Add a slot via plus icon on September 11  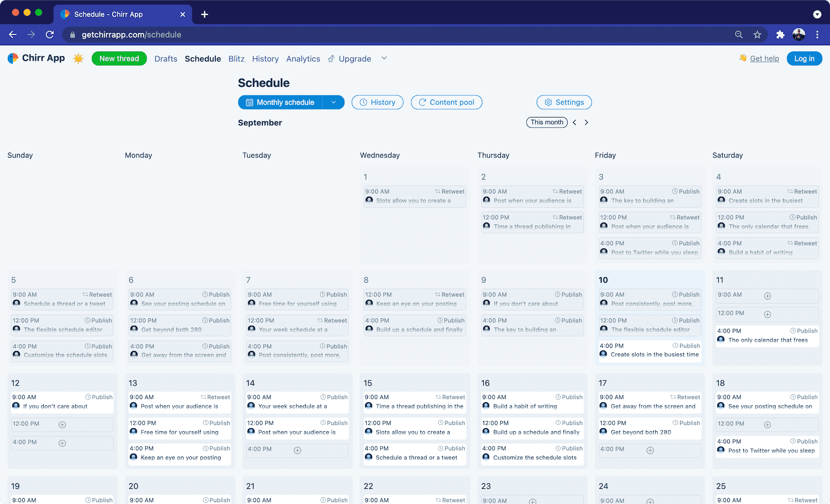coord(767,295)
